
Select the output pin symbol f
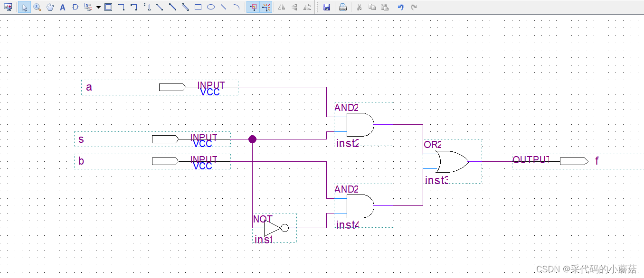pyautogui.click(x=574, y=161)
